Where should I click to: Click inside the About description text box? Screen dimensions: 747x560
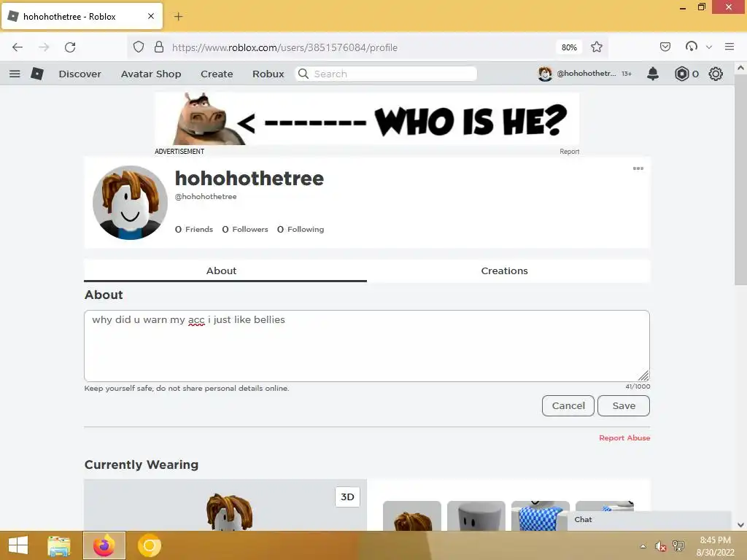click(x=367, y=346)
